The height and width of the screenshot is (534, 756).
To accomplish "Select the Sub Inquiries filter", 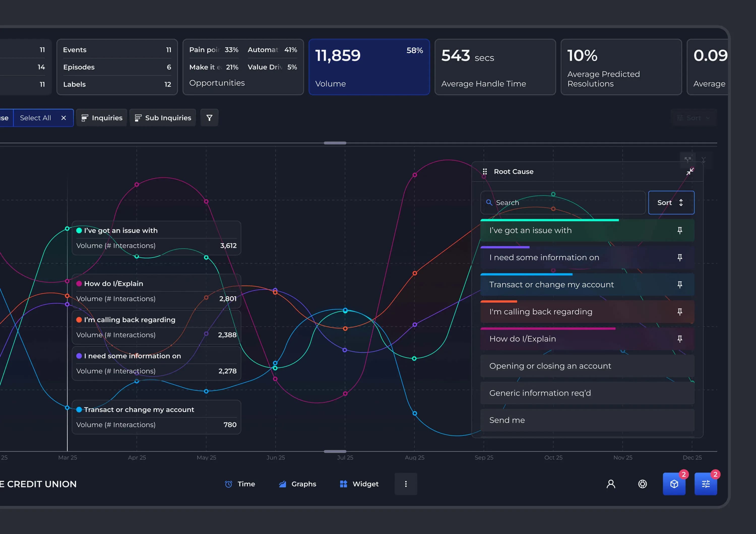I will (x=163, y=118).
